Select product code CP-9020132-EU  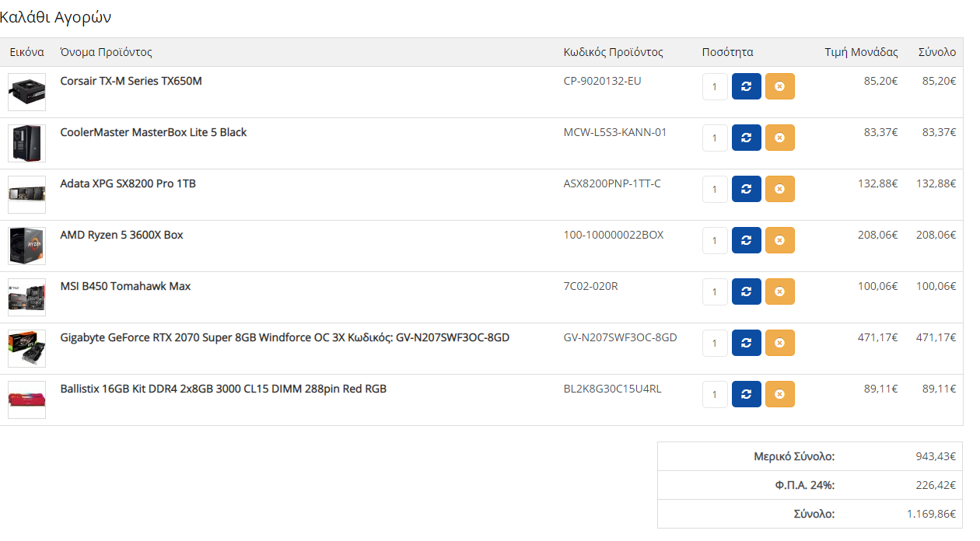pyautogui.click(x=603, y=81)
